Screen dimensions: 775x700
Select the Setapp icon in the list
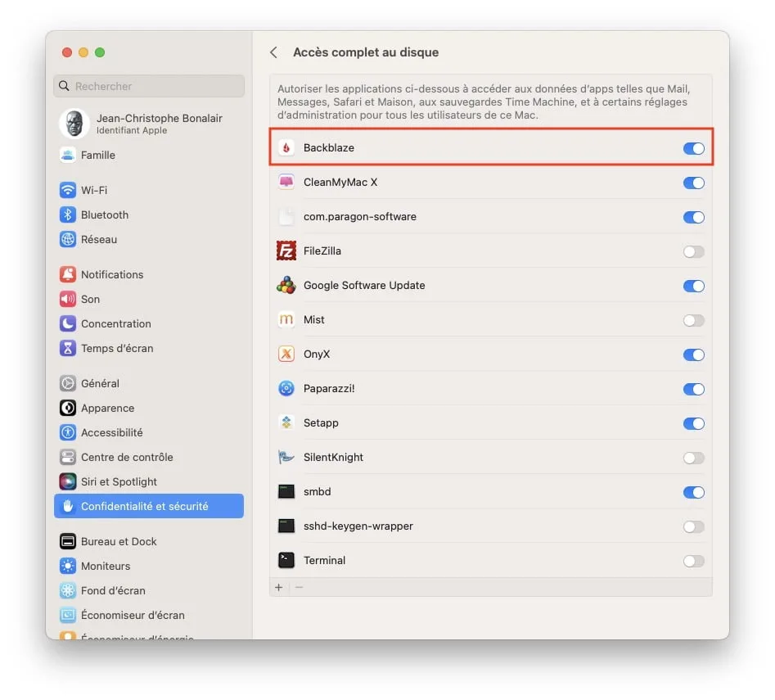[x=286, y=423]
